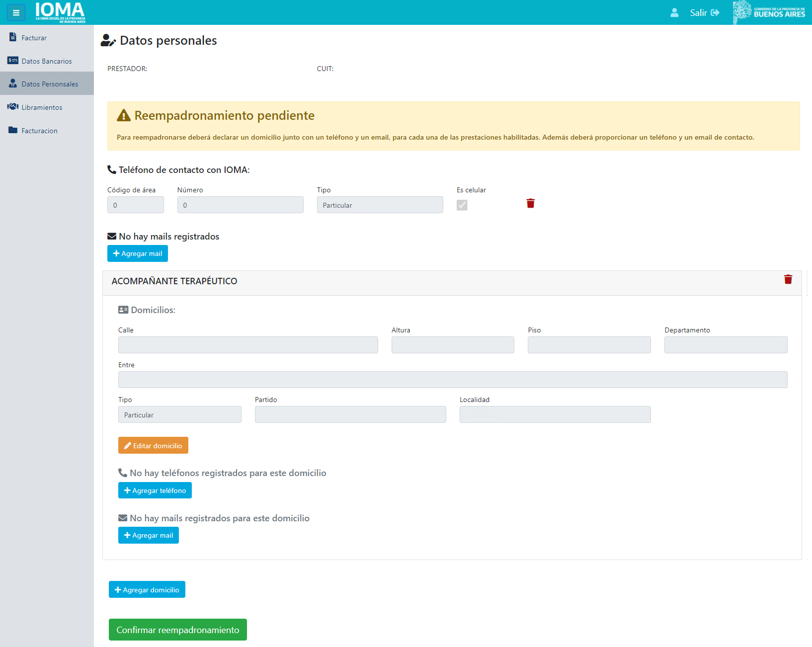Log out using the Salir link
The image size is (812, 647).
coord(704,12)
